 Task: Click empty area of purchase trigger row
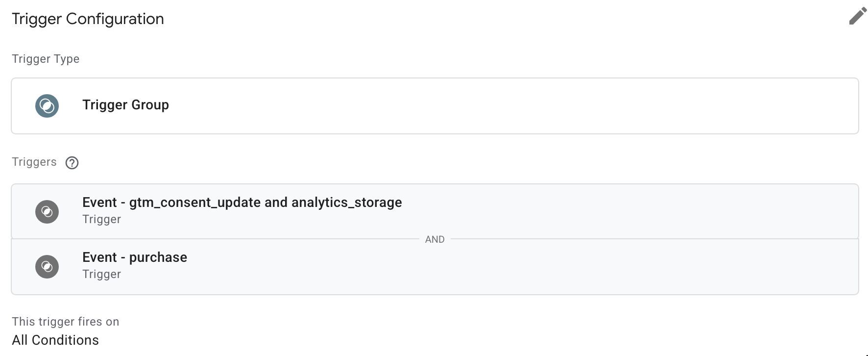pos(539,268)
